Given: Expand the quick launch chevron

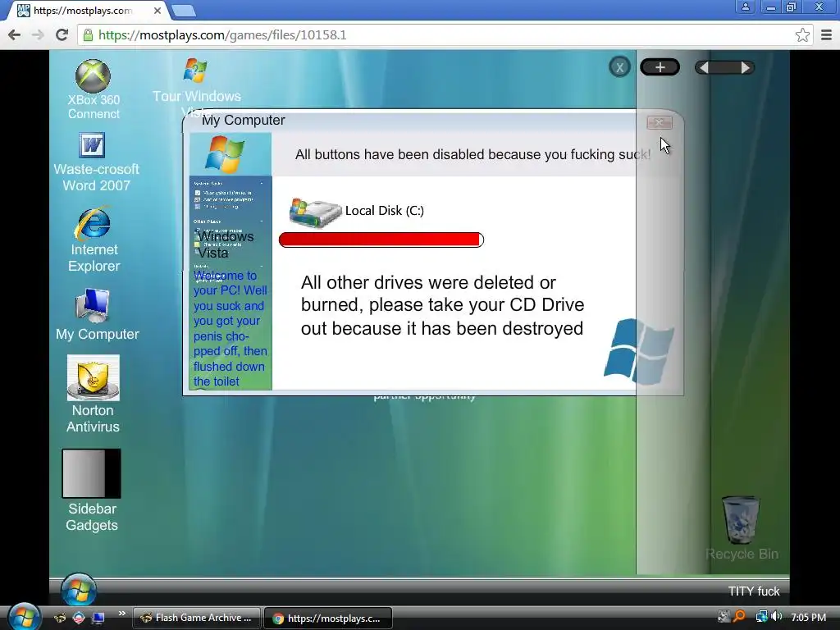Looking at the screenshot, I should [x=121, y=614].
